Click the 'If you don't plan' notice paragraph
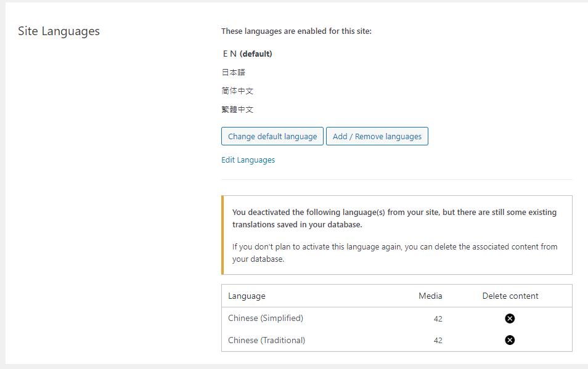Viewport: 588px width, 369px height. 394,253
